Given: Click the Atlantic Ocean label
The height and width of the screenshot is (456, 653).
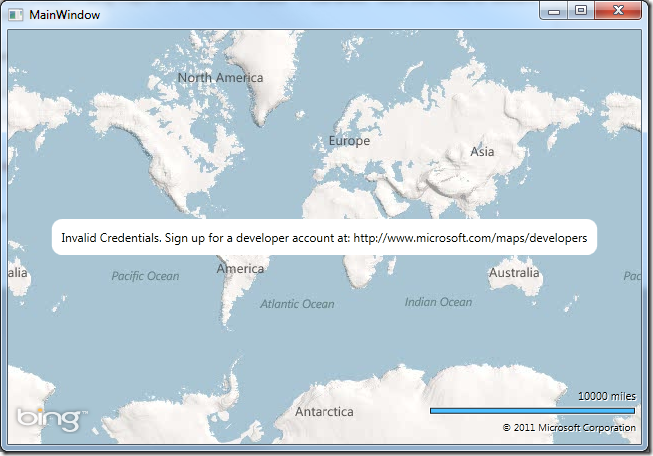Looking at the screenshot, I should [x=297, y=304].
